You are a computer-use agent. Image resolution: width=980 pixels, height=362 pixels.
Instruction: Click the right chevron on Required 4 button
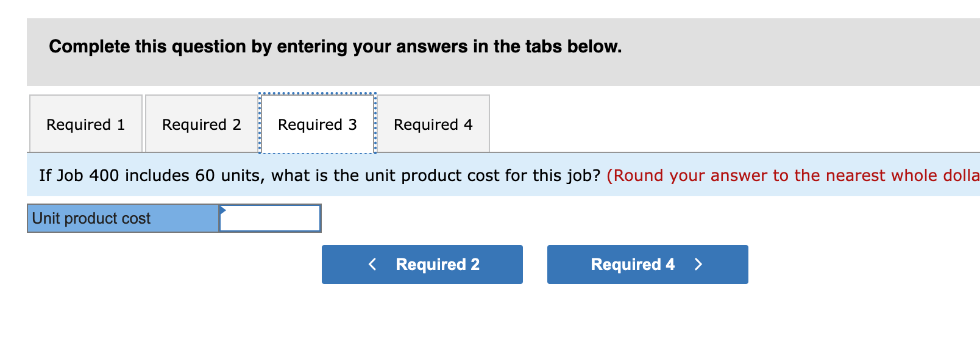click(698, 264)
